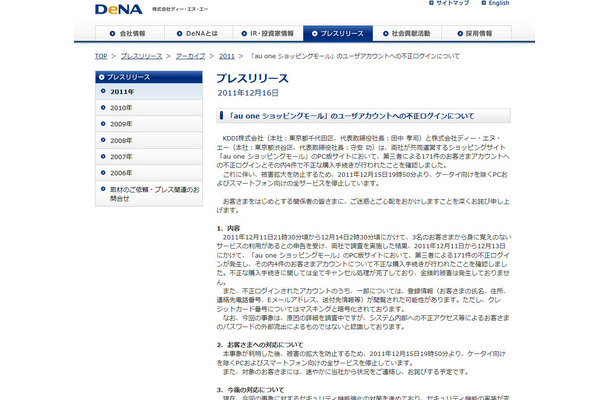Open the DeNAとは navigation tab
This screenshot has height=400, width=610.
(199, 33)
